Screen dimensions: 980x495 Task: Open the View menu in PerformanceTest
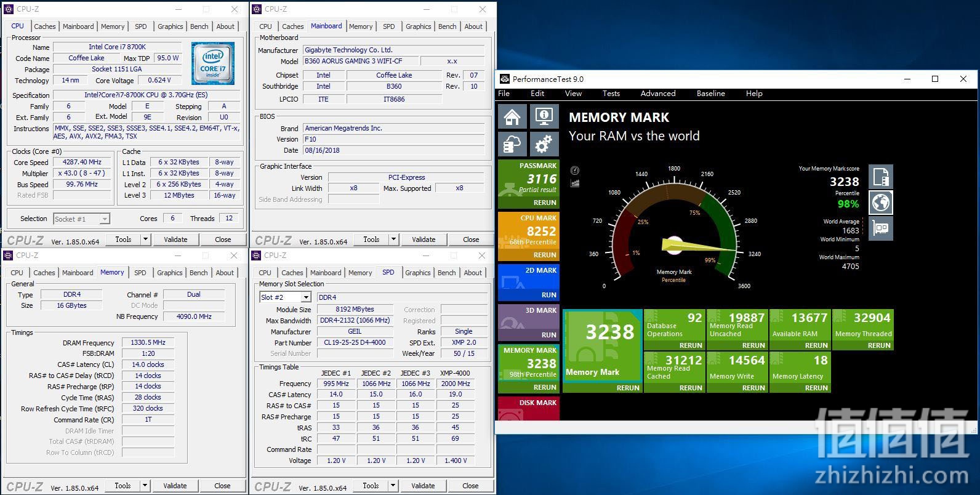tap(573, 94)
